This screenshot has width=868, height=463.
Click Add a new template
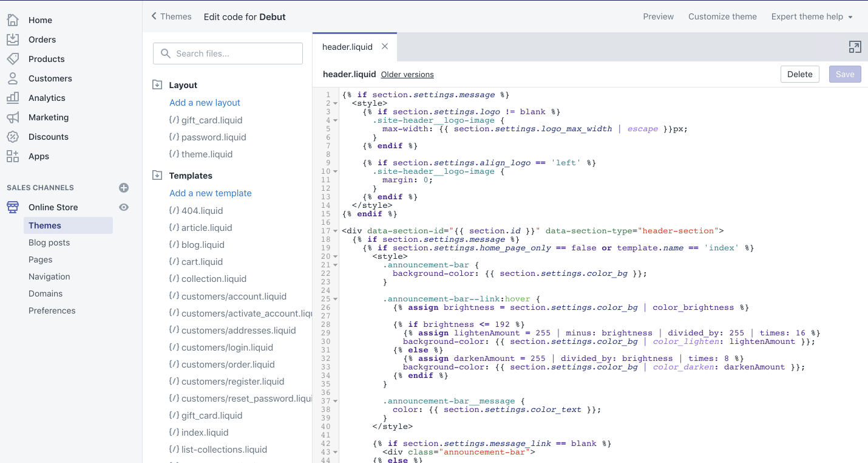point(210,193)
